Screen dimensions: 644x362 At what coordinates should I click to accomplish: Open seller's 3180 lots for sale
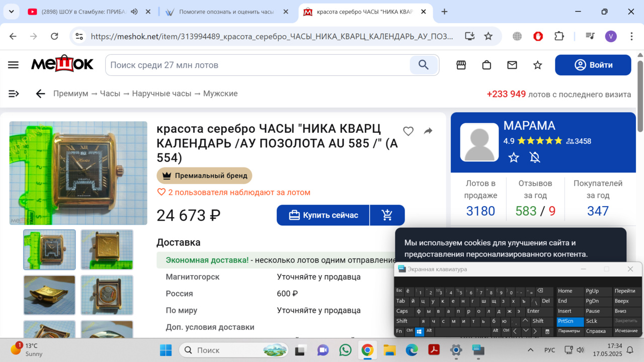[x=480, y=211]
